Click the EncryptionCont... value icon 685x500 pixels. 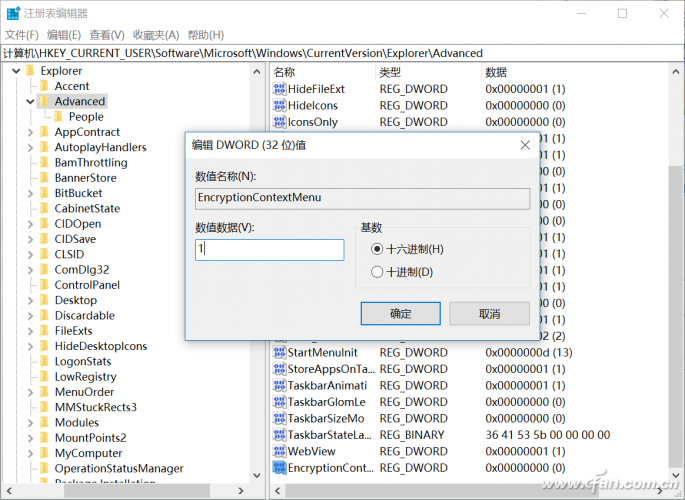tap(279, 468)
